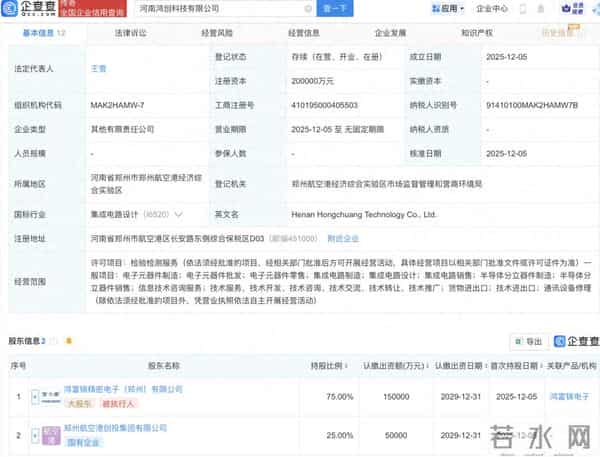Click the 全国企业信用查询 red banner
Image resolution: width=600 pixels, height=457 pixels.
point(93,8)
